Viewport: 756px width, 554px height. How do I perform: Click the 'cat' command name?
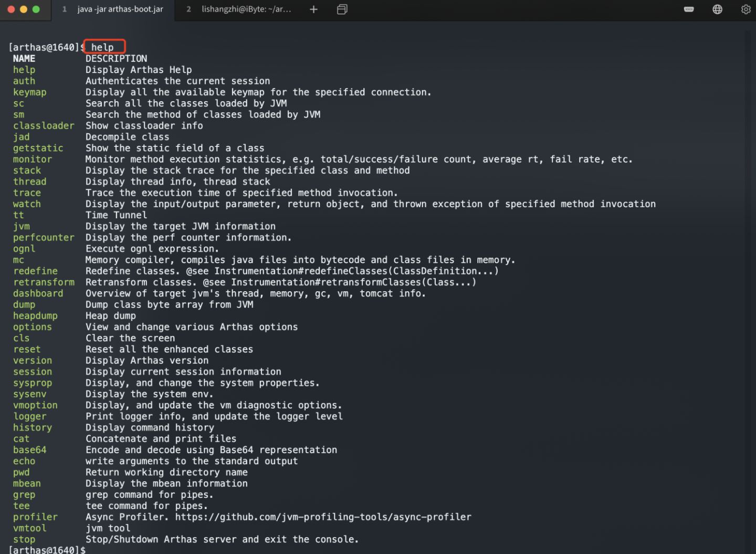click(x=22, y=439)
